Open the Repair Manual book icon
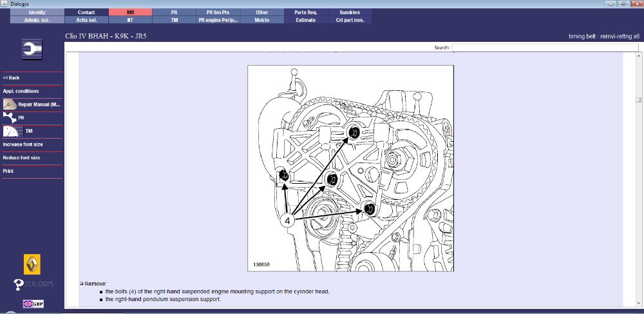This screenshot has width=644, height=314. (x=10, y=104)
